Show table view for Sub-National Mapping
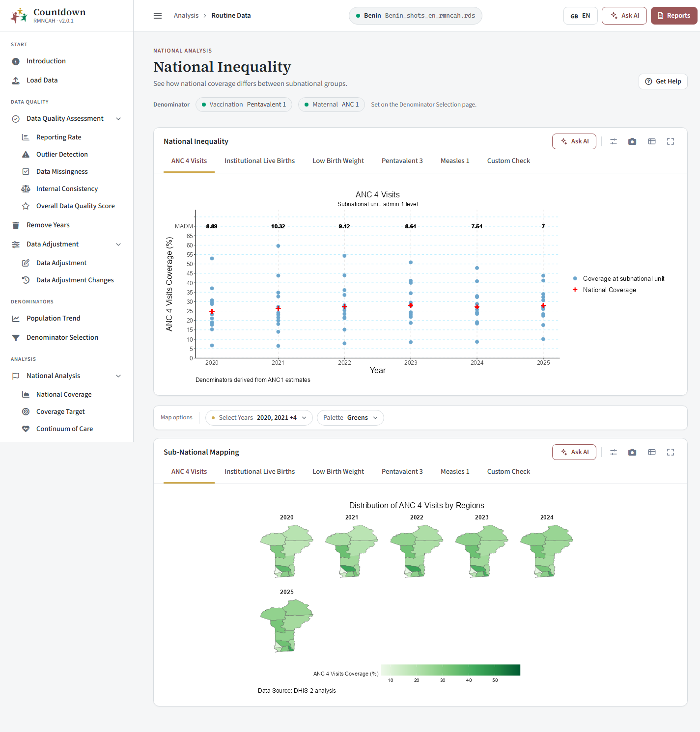 [652, 452]
